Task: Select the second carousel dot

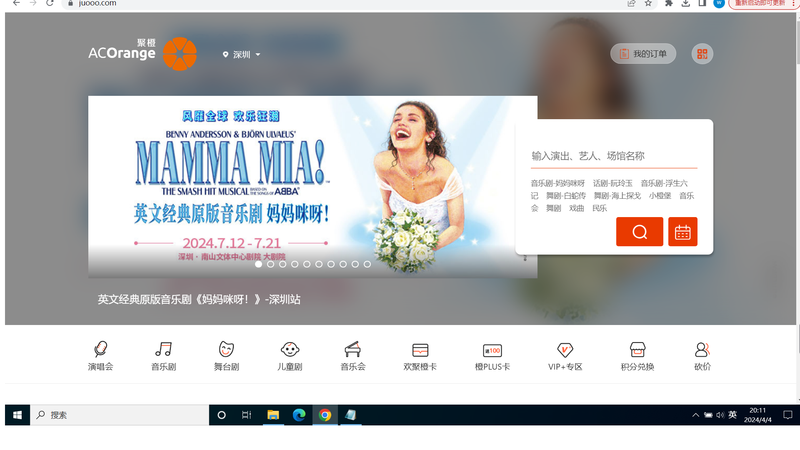Action: tap(270, 264)
